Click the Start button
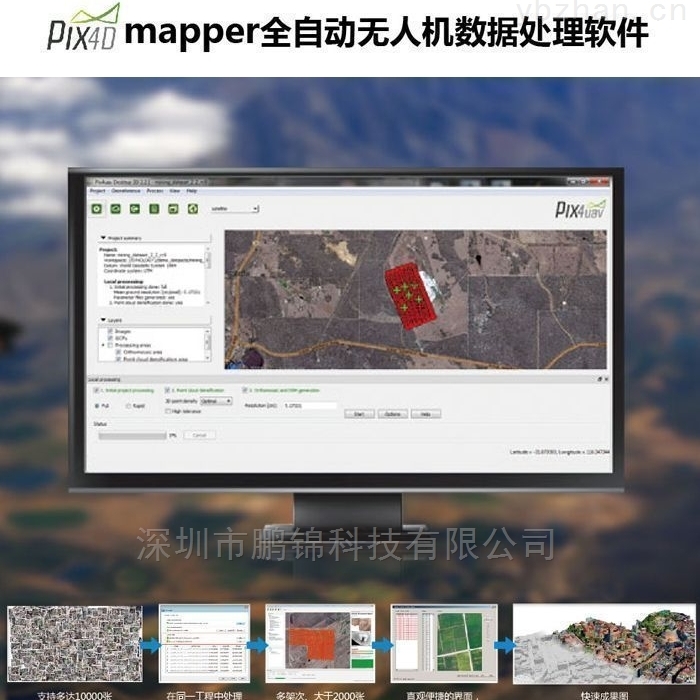 click(359, 414)
